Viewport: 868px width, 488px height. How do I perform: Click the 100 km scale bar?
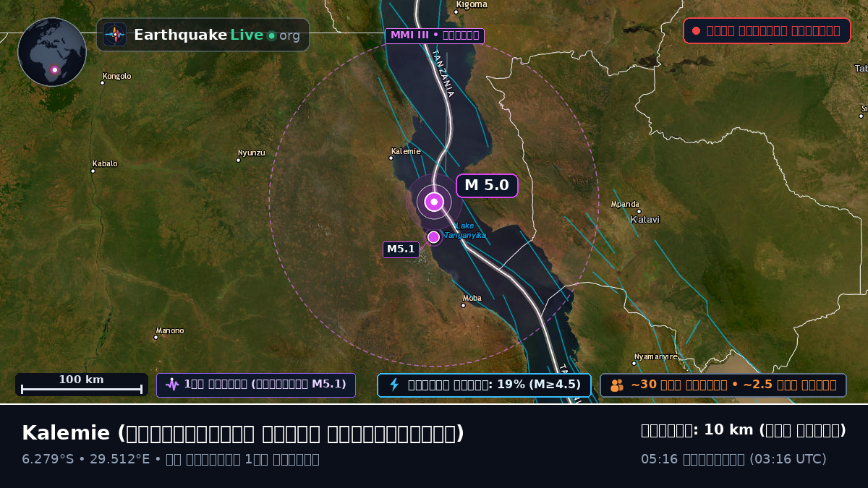click(82, 385)
